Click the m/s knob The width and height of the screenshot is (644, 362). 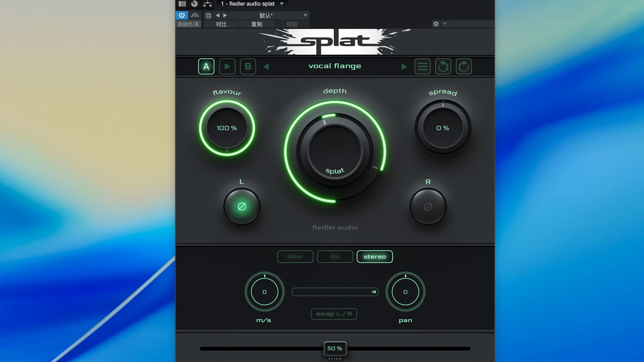[x=265, y=292]
